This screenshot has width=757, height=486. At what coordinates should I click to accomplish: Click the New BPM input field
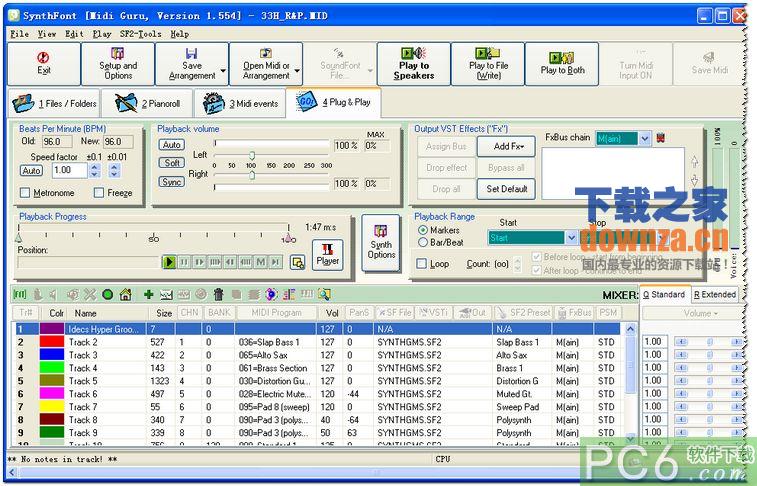click(x=118, y=141)
